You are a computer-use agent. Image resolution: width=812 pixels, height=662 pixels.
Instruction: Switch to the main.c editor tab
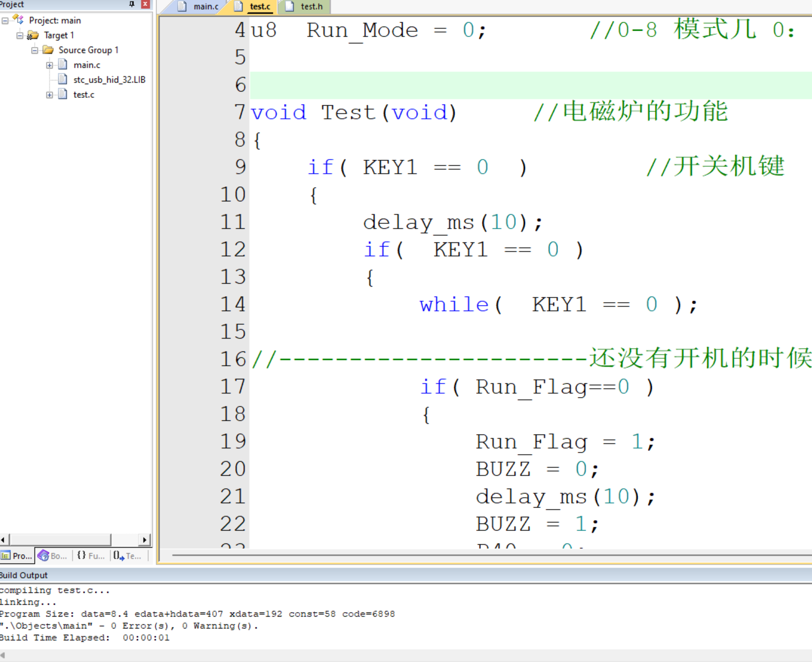[x=198, y=6]
